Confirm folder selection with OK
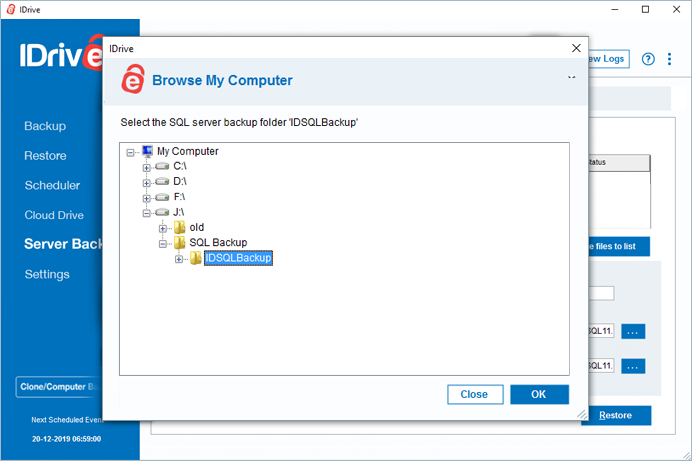The image size is (692, 461). [539, 394]
